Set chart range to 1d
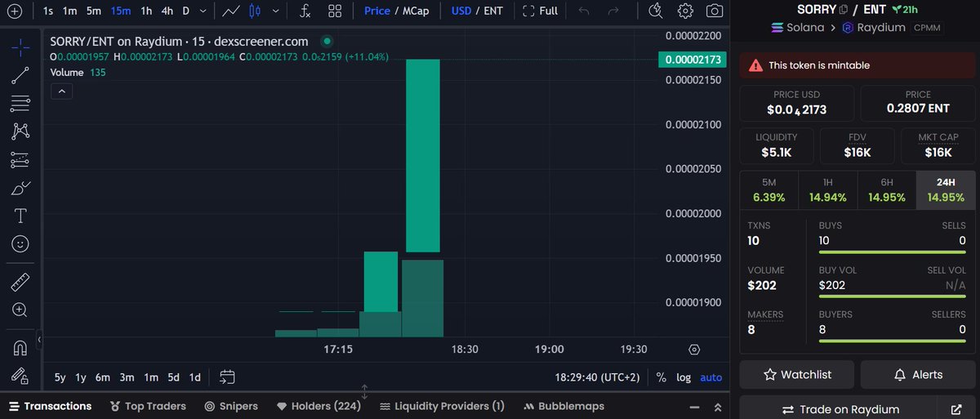 coord(194,377)
